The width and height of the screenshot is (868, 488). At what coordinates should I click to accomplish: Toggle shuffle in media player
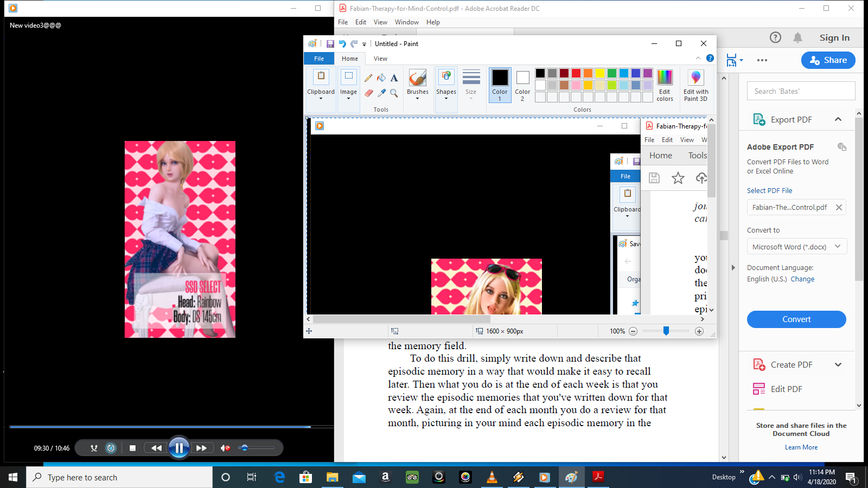tap(94, 448)
